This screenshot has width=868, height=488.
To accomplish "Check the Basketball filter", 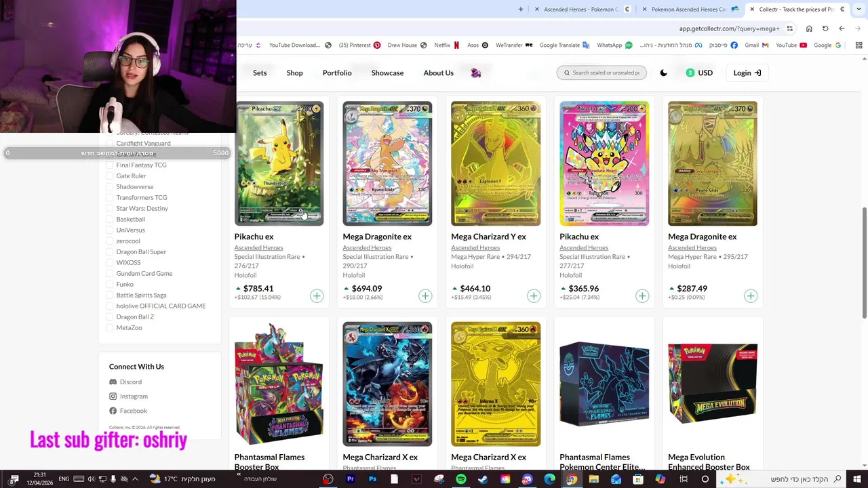I will (110, 220).
